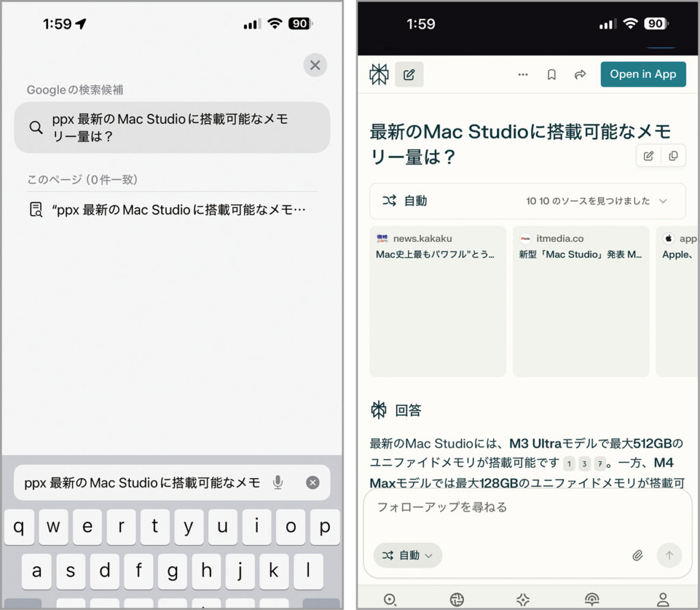Tap the j key on the keyboard
The height and width of the screenshot is (610, 700).
point(240,571)
